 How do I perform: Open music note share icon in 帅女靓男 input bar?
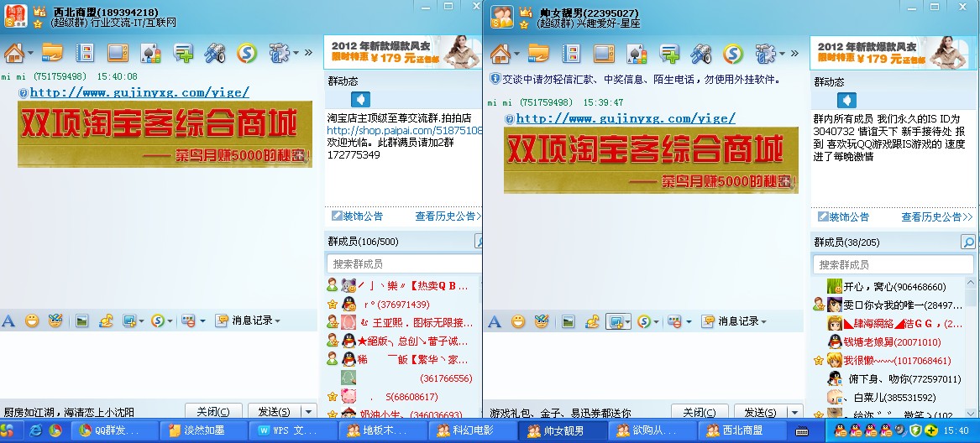click(x=593, y=322)
